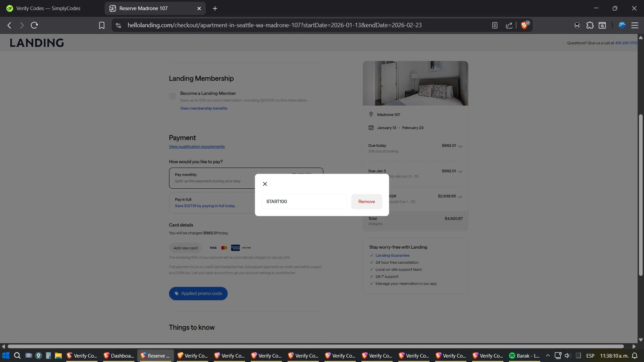
Task: Click the Visa card logo
Action: tap(213, 248)
